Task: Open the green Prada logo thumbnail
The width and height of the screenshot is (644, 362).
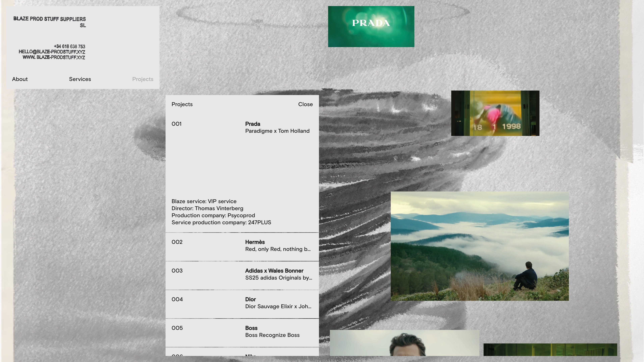Action: 371,26
